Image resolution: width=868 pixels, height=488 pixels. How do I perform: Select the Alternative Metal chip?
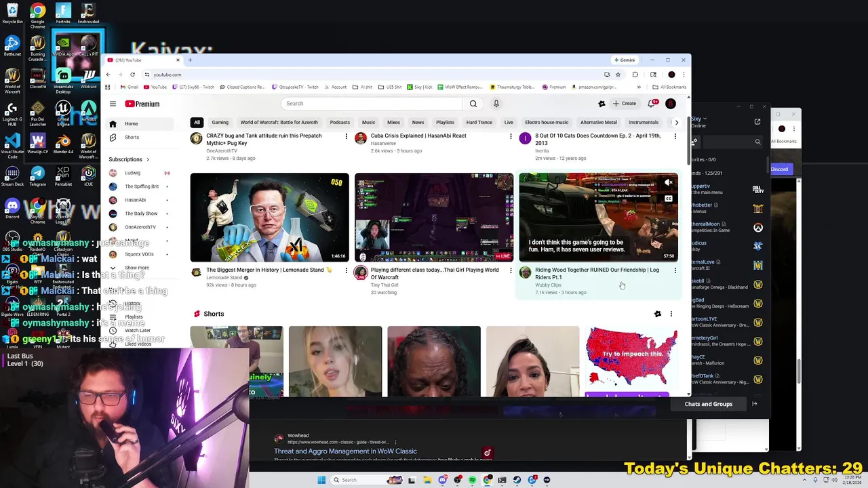(x=599, y=123)
